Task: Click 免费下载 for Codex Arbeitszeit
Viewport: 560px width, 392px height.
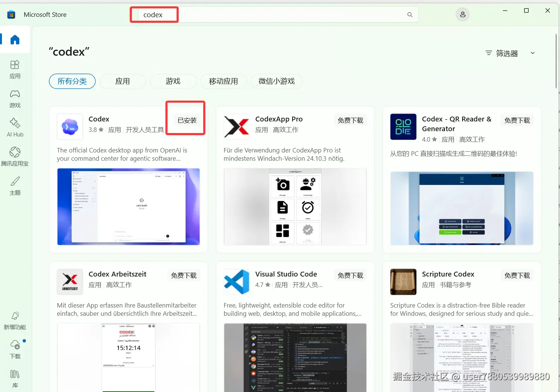Action: [184, 275]
